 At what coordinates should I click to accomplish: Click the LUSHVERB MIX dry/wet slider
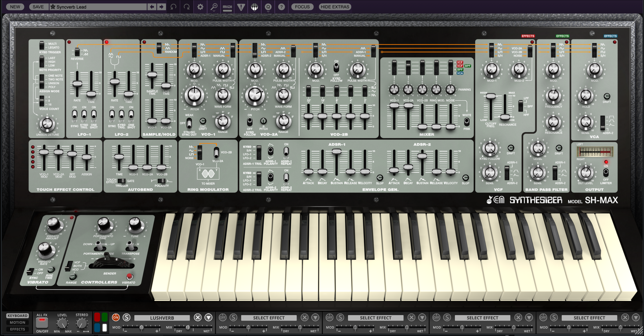coord(188,327)
